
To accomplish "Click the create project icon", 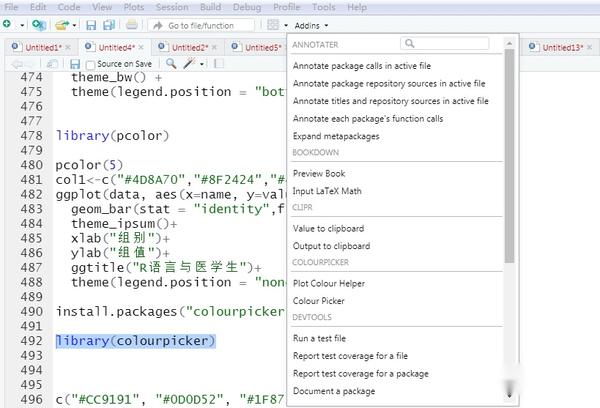I will [x=36, y=24].
